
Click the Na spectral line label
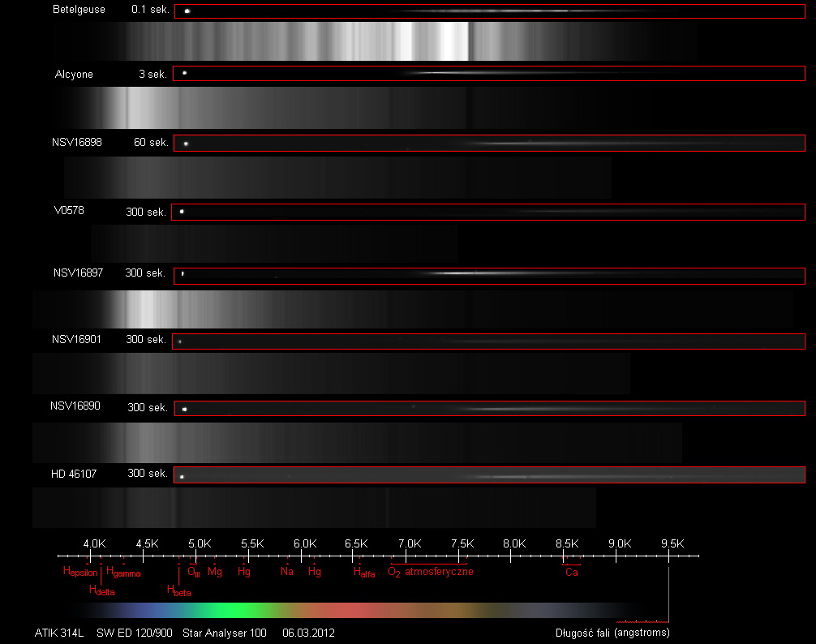(286, 571)
